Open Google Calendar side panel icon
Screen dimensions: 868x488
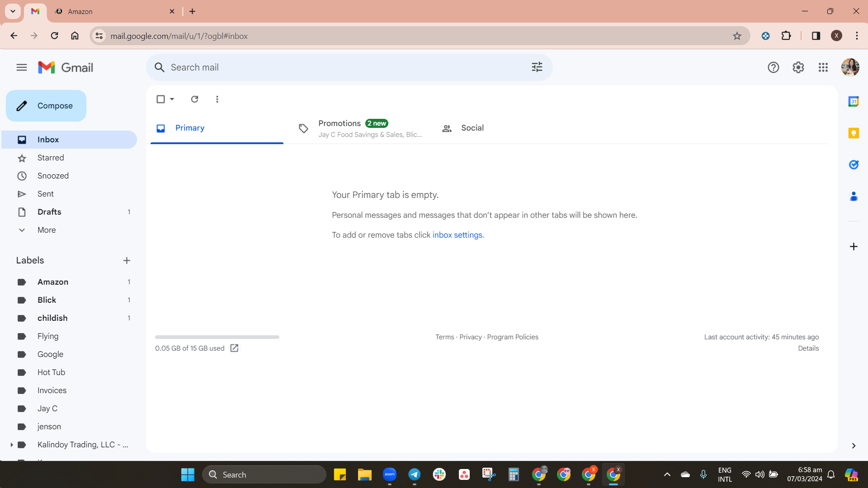(854, 102)
